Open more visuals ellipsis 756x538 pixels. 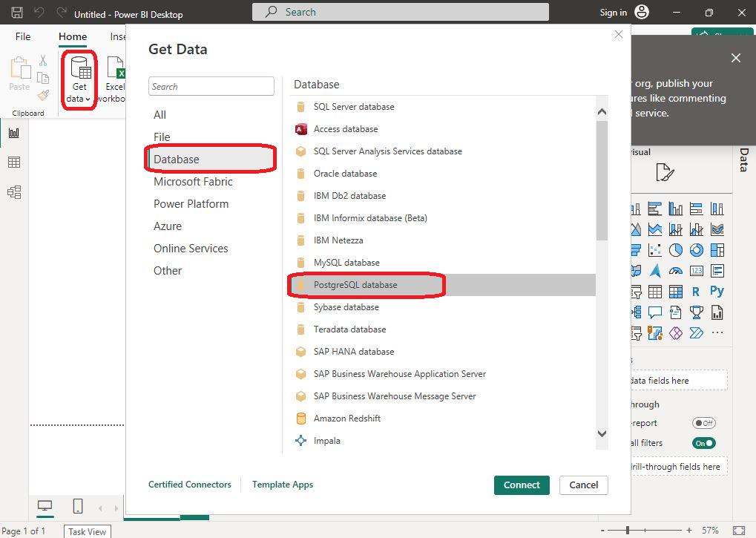point(717,332)
